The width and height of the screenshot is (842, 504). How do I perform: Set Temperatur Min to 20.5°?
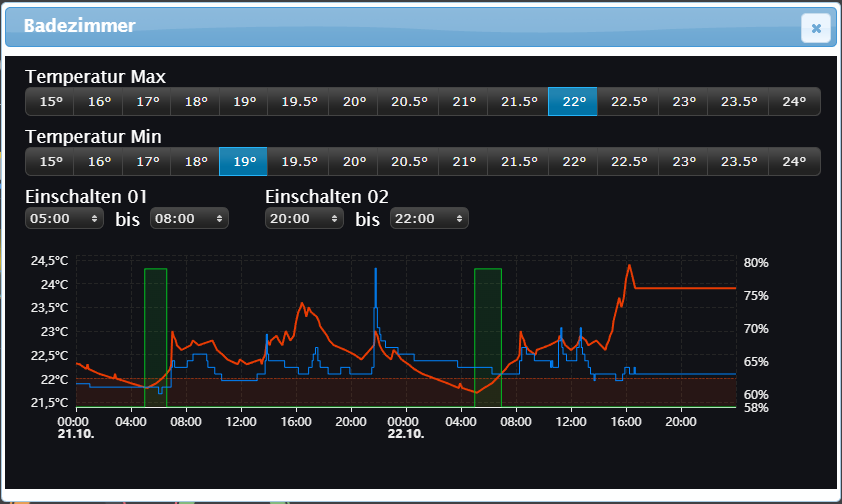point(408,162)
